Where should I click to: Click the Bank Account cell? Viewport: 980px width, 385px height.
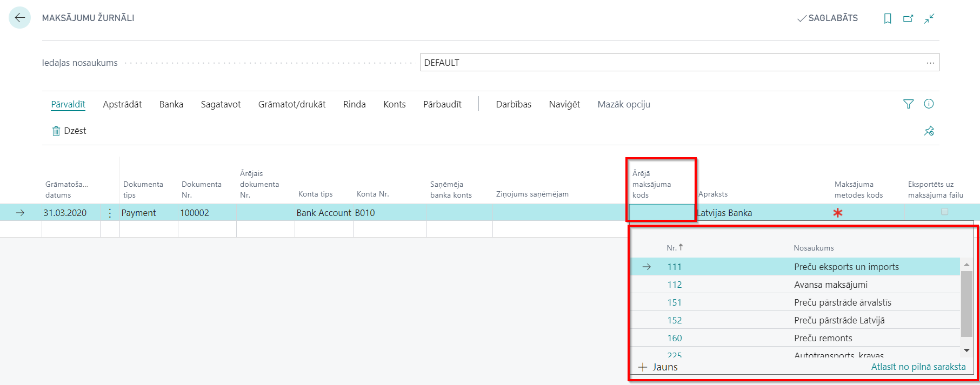pos(324,213)
